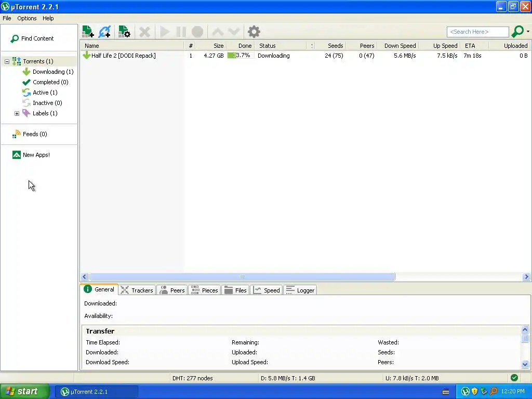Click detail pane scroll up arrow
The image size is (532, 399).
(525, 330)
